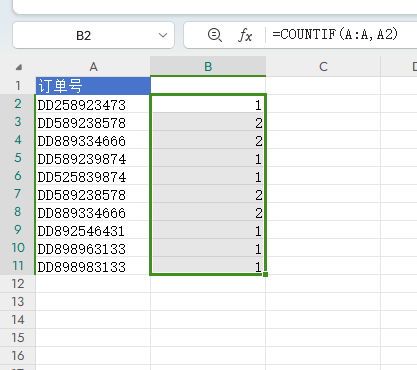Image resolution: width=417 pixels, height=370 pixels.
Task: Select cell containing DD525839874
Action: (93, 176)
